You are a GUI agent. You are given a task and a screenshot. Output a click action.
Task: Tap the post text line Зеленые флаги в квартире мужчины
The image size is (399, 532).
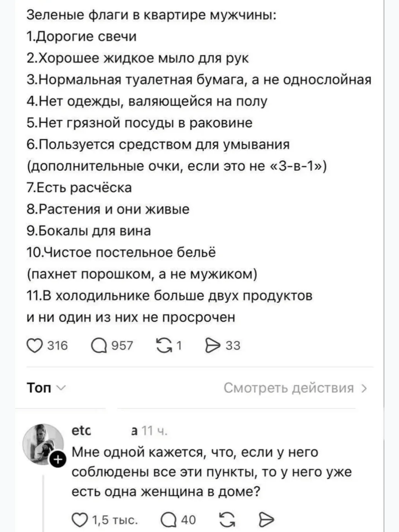pyautogui.click(x=151, y=15)
